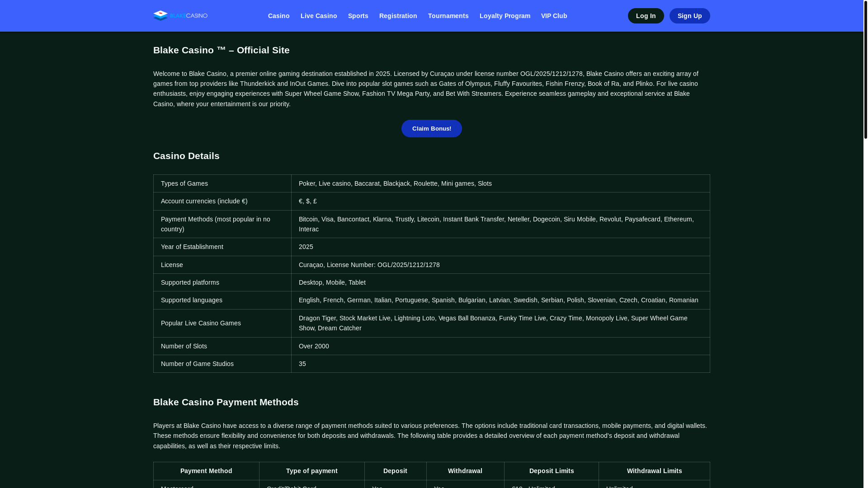868x488 pixels.
Task: Go to the Sports section
Action: [358, 16]
